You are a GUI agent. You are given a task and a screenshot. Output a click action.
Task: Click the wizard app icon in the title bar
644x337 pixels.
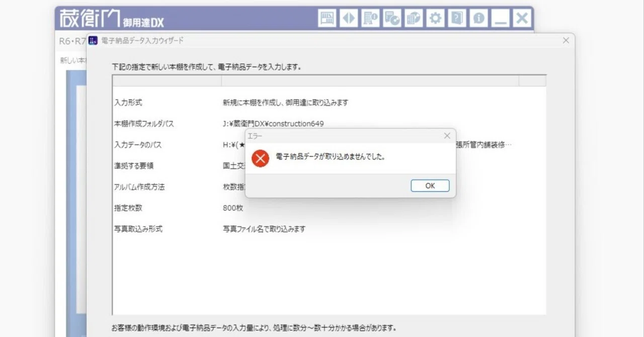tap(93, 40)
